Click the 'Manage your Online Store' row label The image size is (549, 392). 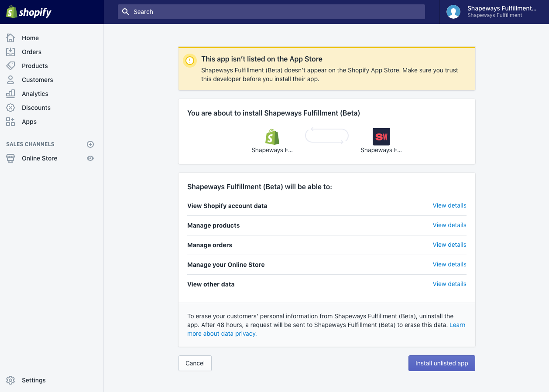[226, 265]
